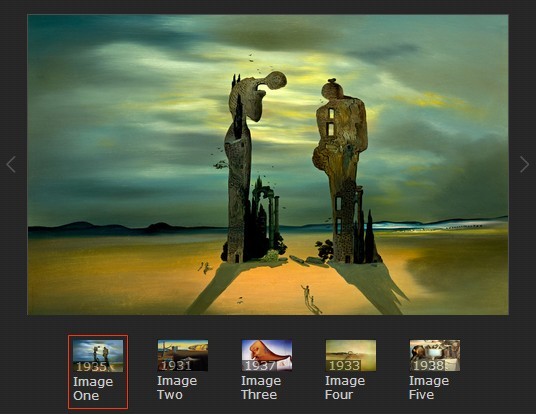Viewport: 536px width, 414px height.
Task: Select the 1931 melting clocks thumbnail
Action: (183, 355)
